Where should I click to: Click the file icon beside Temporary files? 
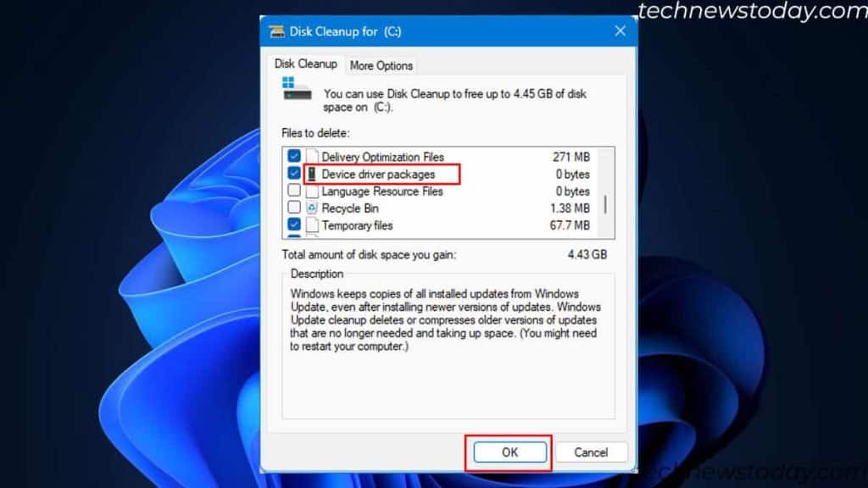point(314,225)
